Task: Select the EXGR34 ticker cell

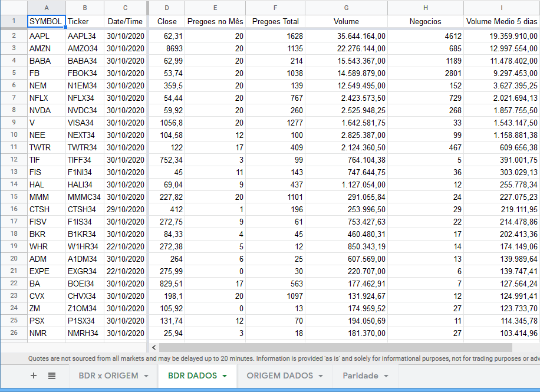Action: tap(85, 271)
